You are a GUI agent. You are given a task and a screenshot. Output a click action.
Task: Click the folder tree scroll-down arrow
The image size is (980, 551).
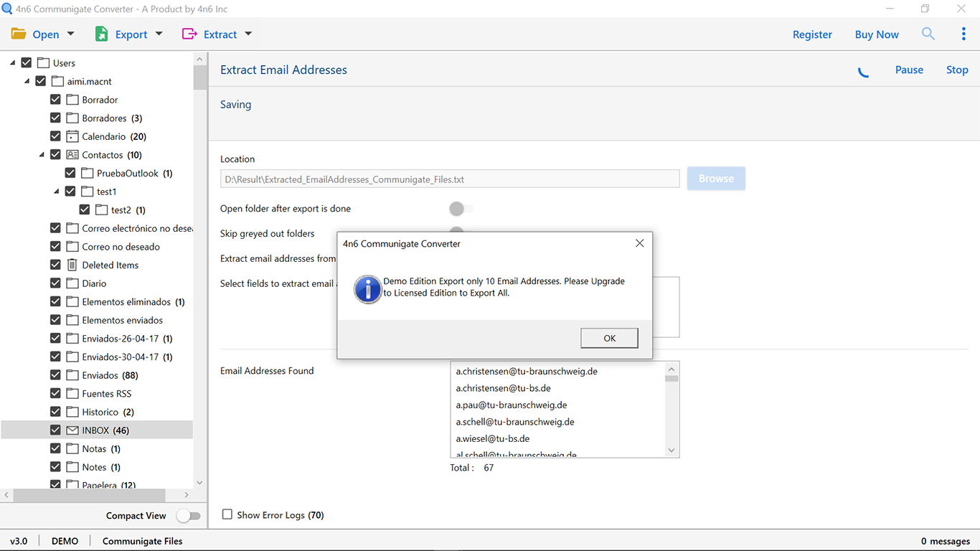pyautogui.click(x=199, y=483)
